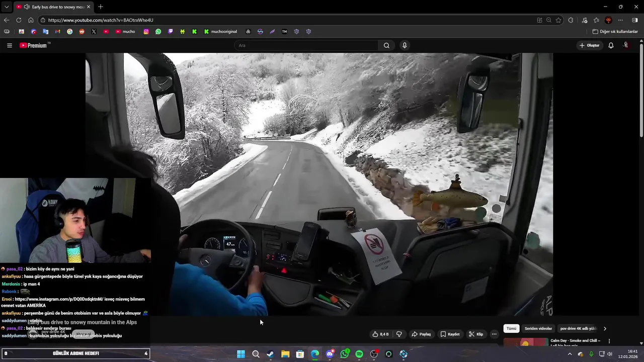Open the 'muchooriginal' Kick bookmark
The image size is (644, 362).
click(220, 31)
